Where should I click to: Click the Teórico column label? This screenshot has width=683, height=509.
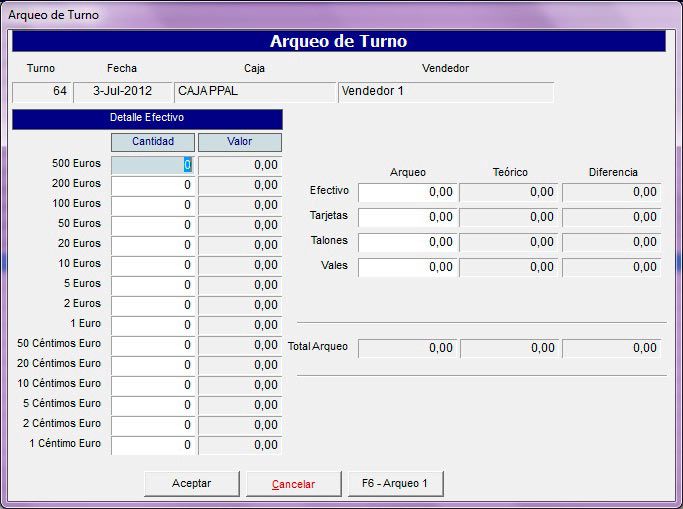click(x=510, y=172)
